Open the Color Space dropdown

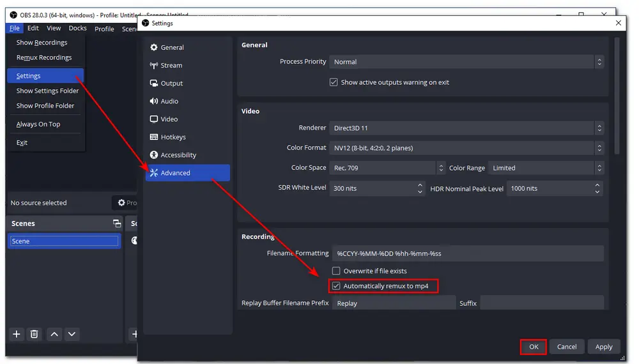point(388,168)
